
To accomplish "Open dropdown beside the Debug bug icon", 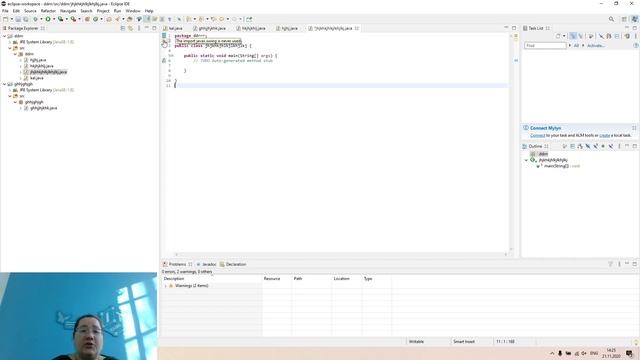I will pos(41,19).
